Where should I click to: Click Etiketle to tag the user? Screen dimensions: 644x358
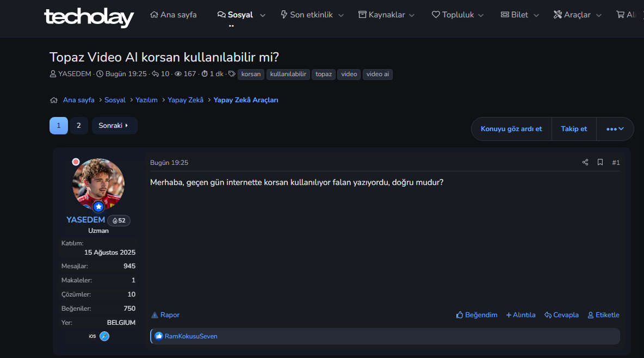coord(603,315)
